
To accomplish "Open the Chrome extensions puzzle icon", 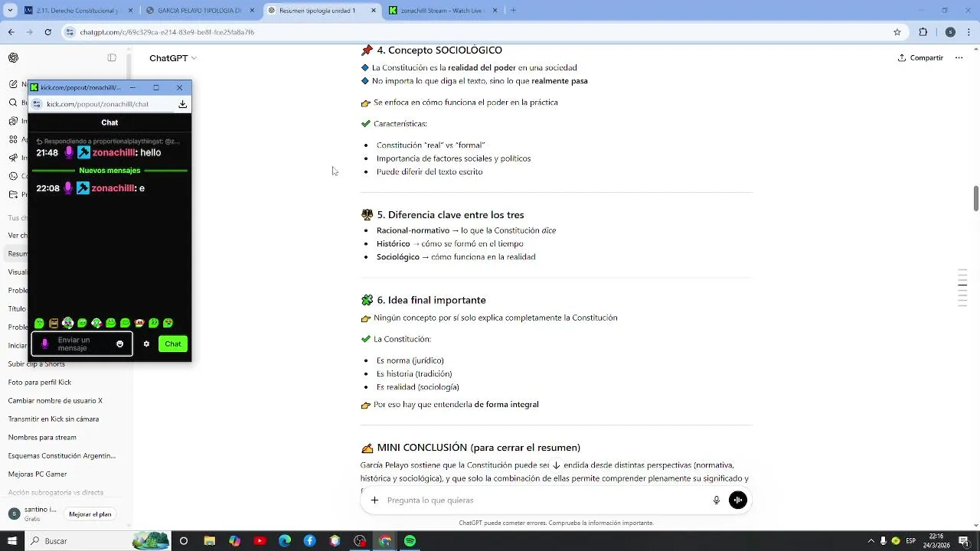I will coord(923,32).
